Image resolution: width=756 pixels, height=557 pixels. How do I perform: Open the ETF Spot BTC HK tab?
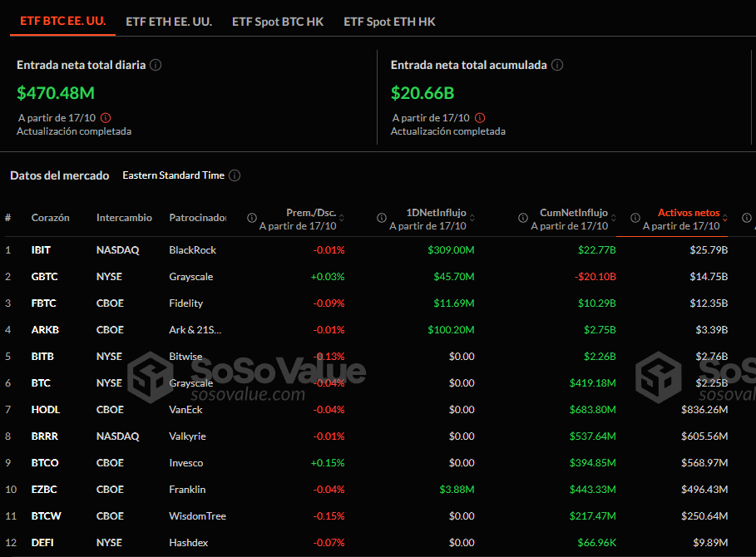278,22
